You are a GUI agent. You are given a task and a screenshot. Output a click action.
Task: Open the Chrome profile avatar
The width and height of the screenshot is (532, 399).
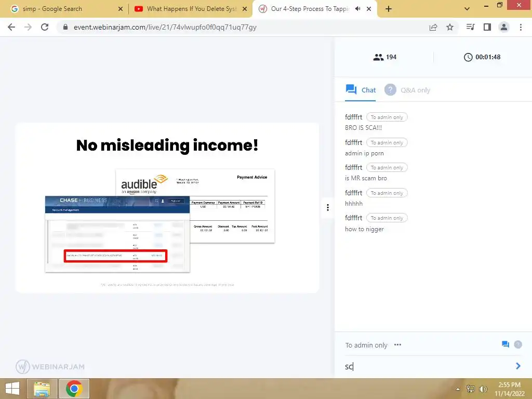pyautogui.click(x=504, y=27)
